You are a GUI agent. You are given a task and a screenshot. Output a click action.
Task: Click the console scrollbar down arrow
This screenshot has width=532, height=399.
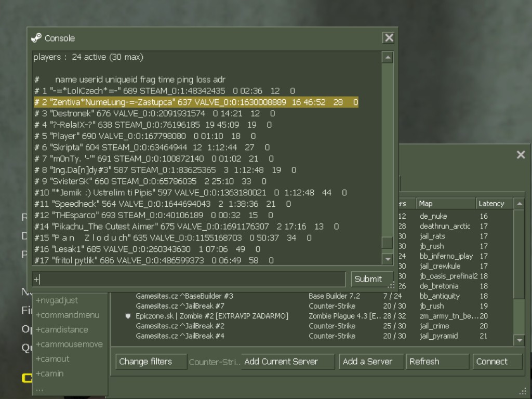(388, 260)
